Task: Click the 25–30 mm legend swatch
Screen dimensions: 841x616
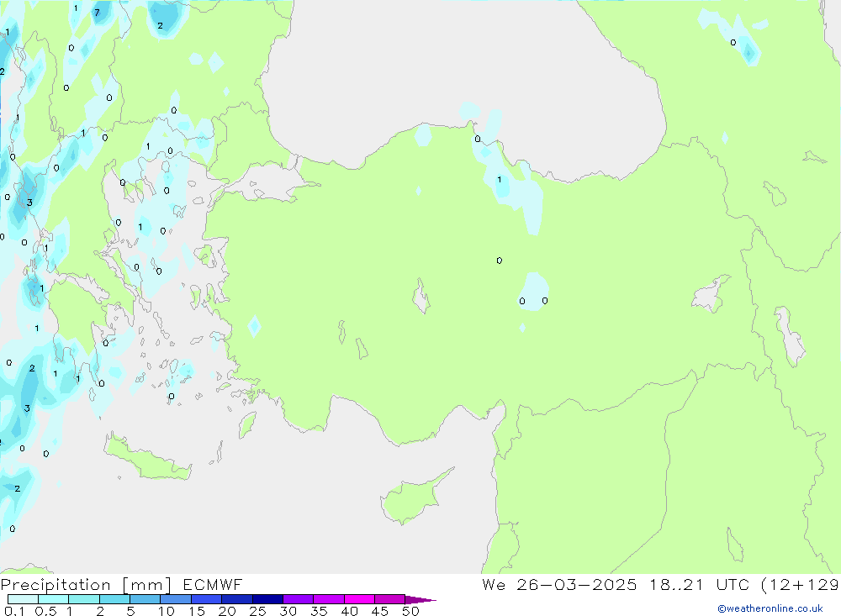Action: pyautogui.click(x=267, y=599)
